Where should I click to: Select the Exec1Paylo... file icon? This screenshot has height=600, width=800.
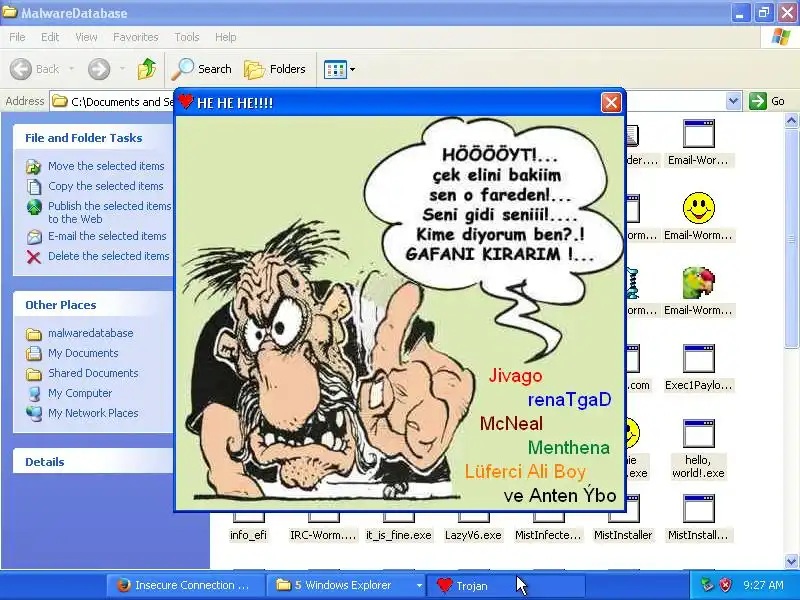pyautogui.click(x=698, y=358)
